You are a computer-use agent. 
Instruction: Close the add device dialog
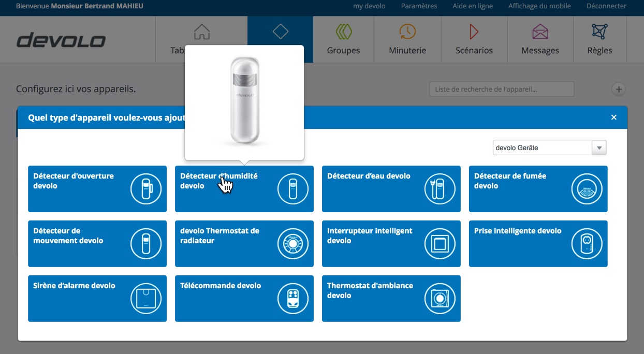pos(613,117)
